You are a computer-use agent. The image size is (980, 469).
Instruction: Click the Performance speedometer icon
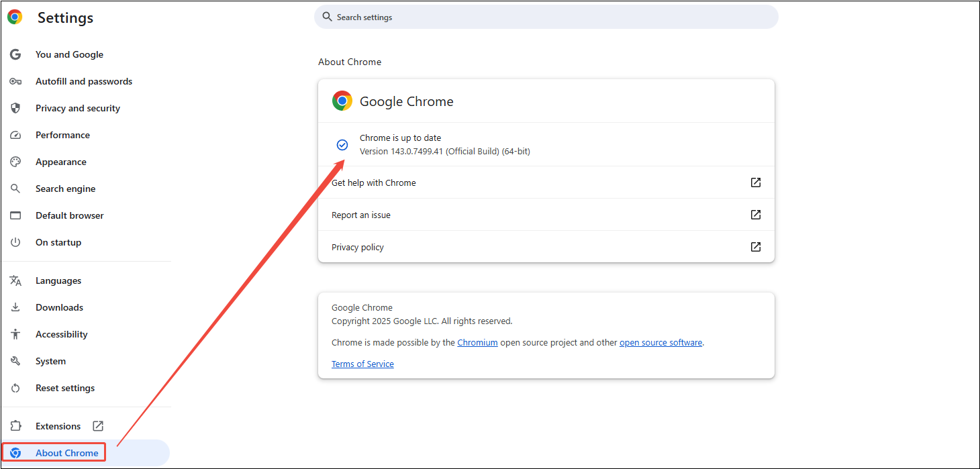(x=15, y=135)
